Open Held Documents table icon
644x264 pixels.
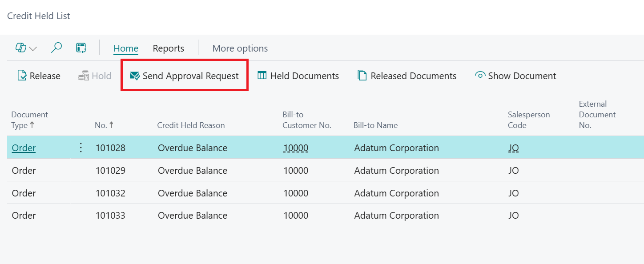point(262,76)
